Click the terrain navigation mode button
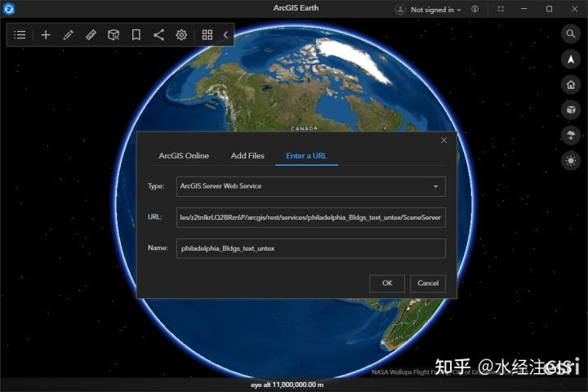 tap(571, 136)
